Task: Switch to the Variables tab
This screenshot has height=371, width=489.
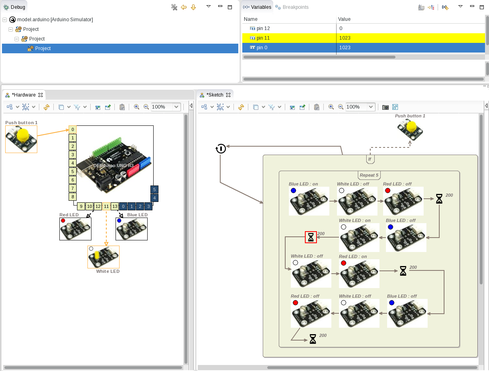Action: pos(257,7)
